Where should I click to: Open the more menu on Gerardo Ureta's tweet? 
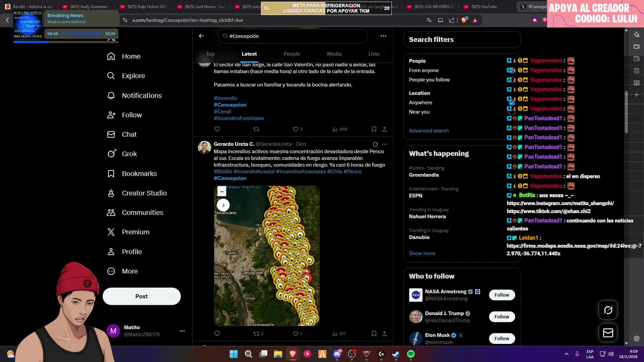coord(384,144)
